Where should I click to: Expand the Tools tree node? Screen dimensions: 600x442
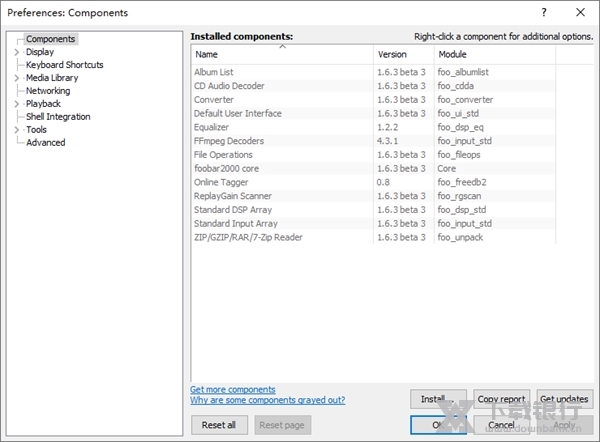[16, 130]
